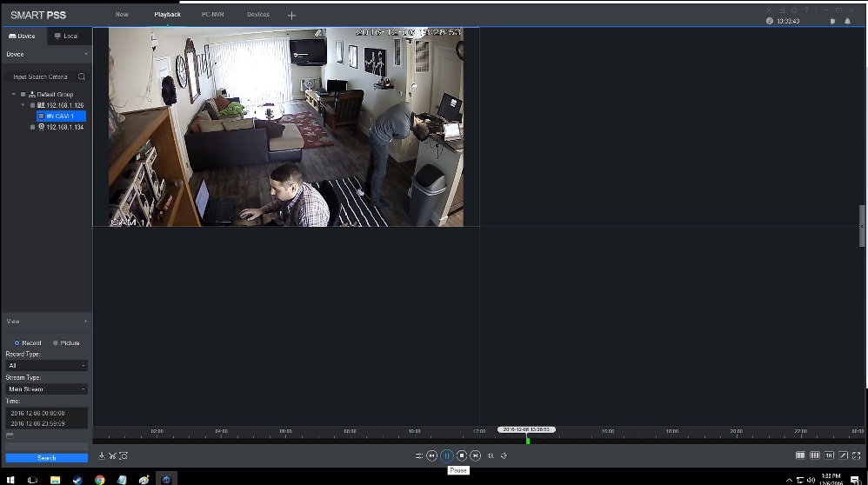The height and width of the screenshot is (485, 868).
Task: Check the 192.168.1.134 device checkbox
Action: click(32, 127)
